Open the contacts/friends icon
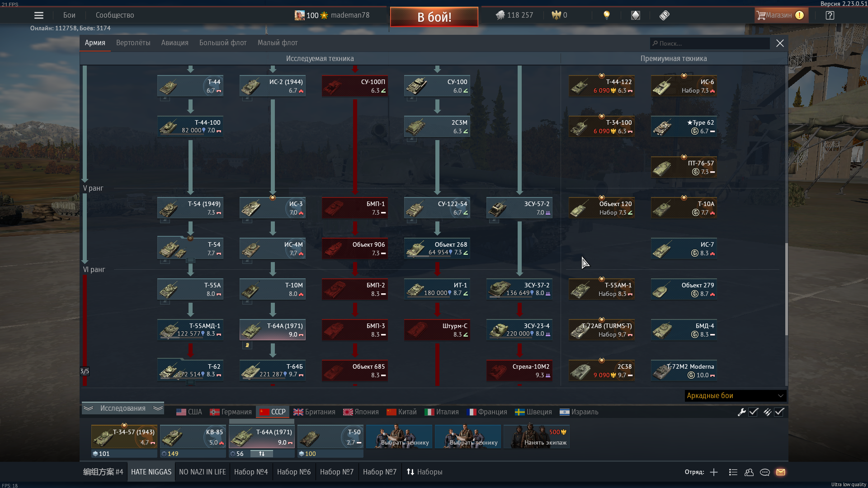The height and width of the screenshot is (488, 868). pos(749,472)
